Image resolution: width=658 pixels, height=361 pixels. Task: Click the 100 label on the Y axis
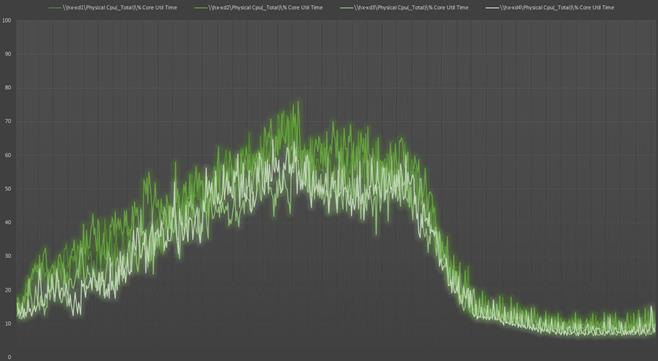click(x=7, y=21)
